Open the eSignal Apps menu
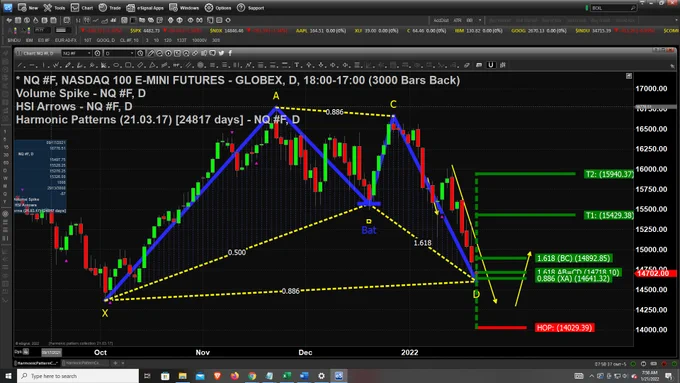The image size is (680, 383). point(145,7)
